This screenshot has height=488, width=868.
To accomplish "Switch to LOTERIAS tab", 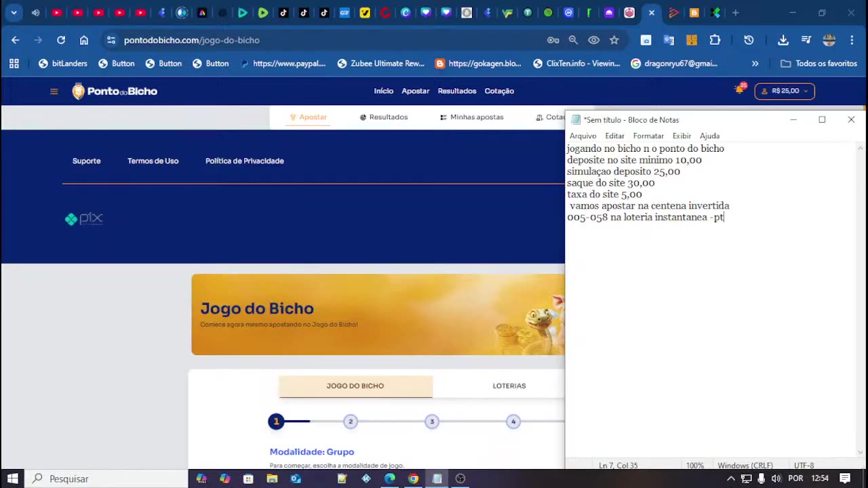I will click(509, 386).
